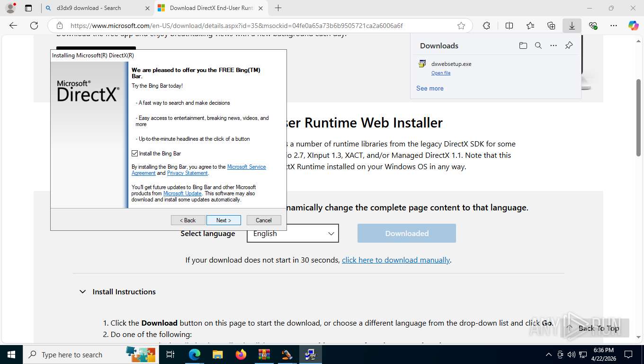
Task: Click the Downloads panel heading
Action: (439, 45)
